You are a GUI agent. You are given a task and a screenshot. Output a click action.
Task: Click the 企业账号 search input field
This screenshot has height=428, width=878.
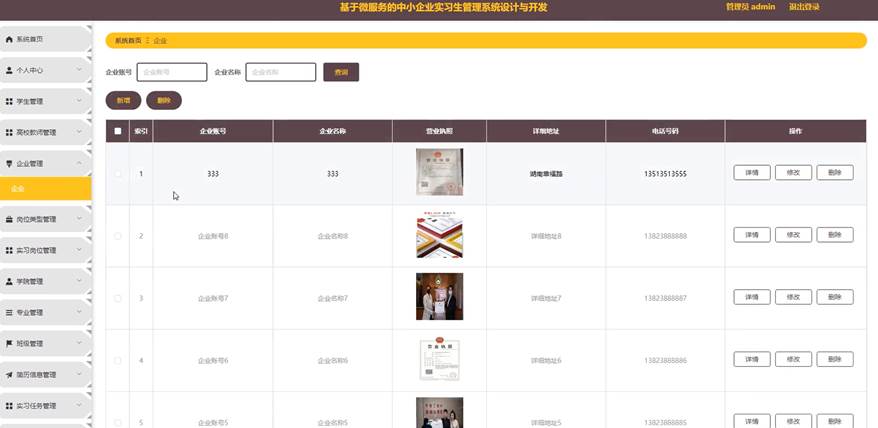(x=172, y=72)
